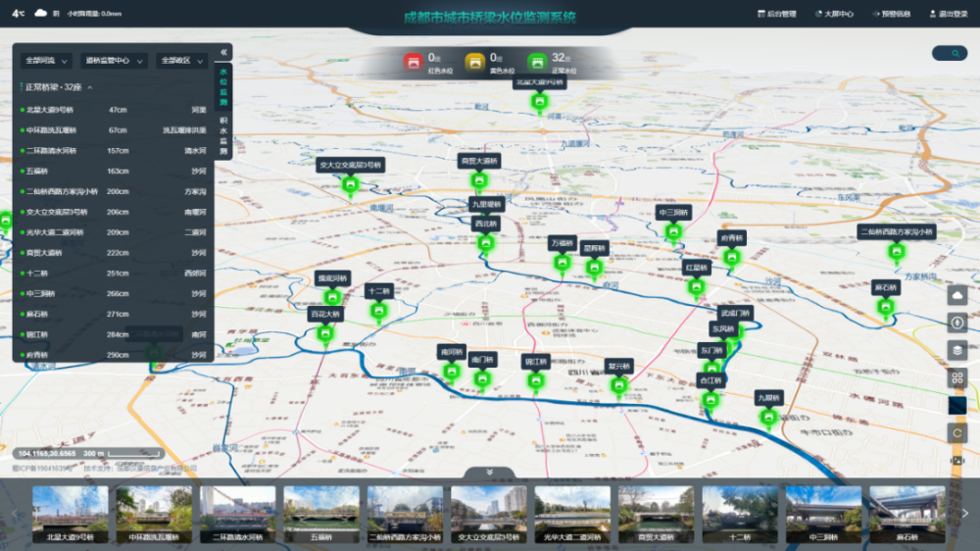Screen dimensions: 980x551
Task: Open the 道桥监管中心 dropdown
Action: pyautogui.click(x=114, y=61)
